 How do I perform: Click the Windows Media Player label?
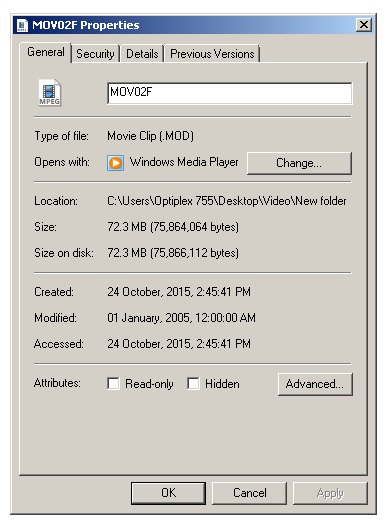click(184, 162)
